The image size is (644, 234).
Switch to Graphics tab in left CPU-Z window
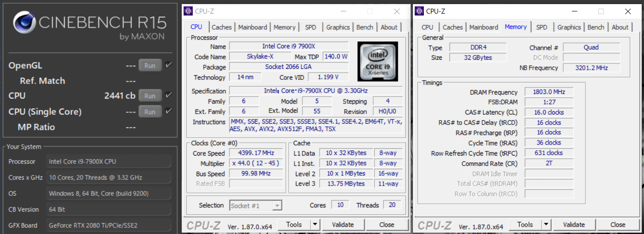click(338, 27)
